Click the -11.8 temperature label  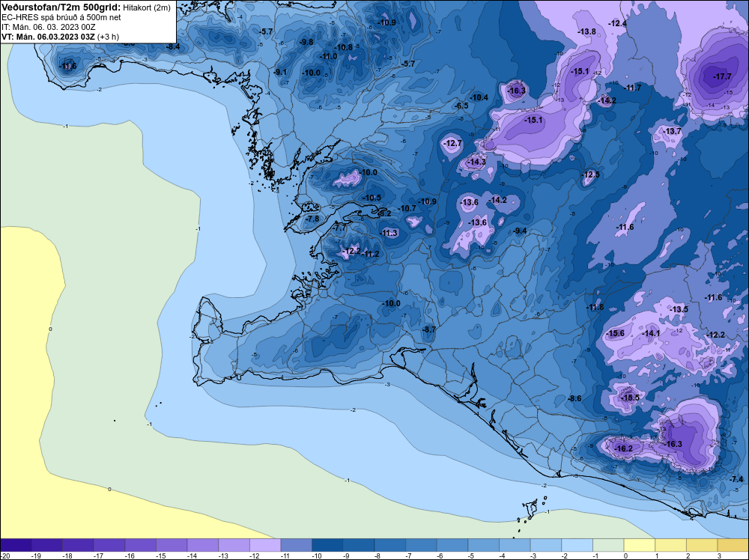click(x=595, y=307)
